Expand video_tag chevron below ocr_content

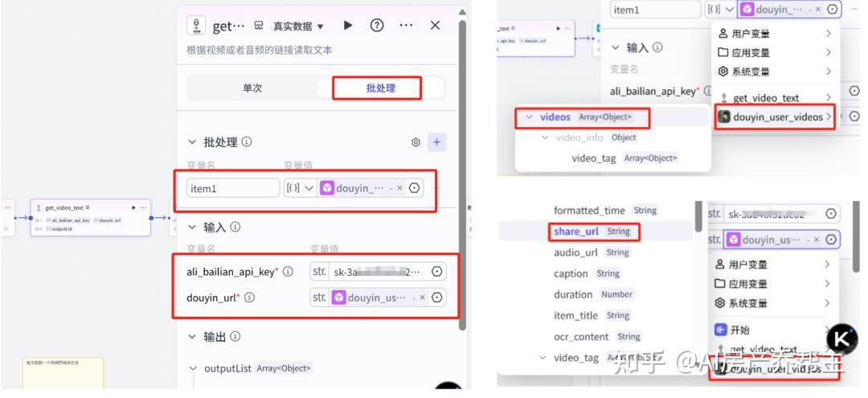[x=543, y=358]
